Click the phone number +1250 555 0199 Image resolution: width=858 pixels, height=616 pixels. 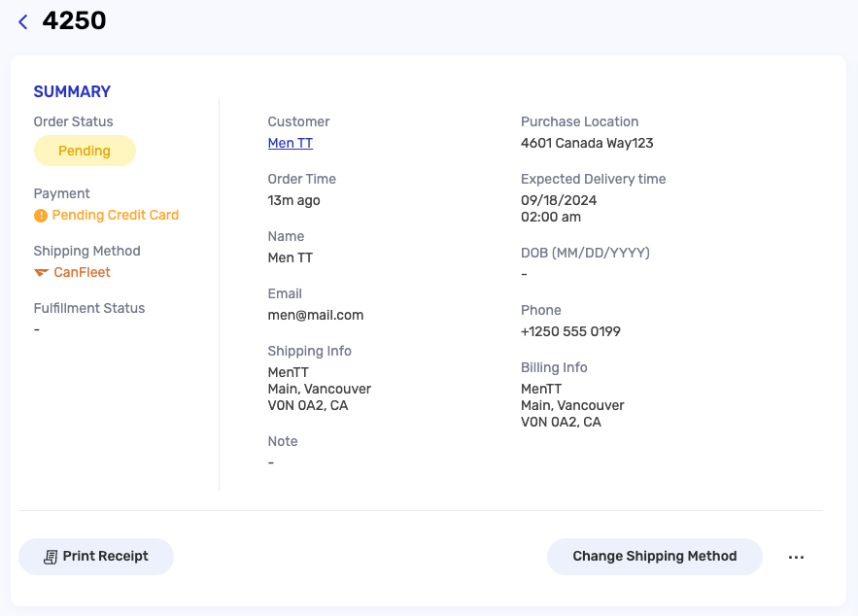pyautogui.click(x=570, y=331)
